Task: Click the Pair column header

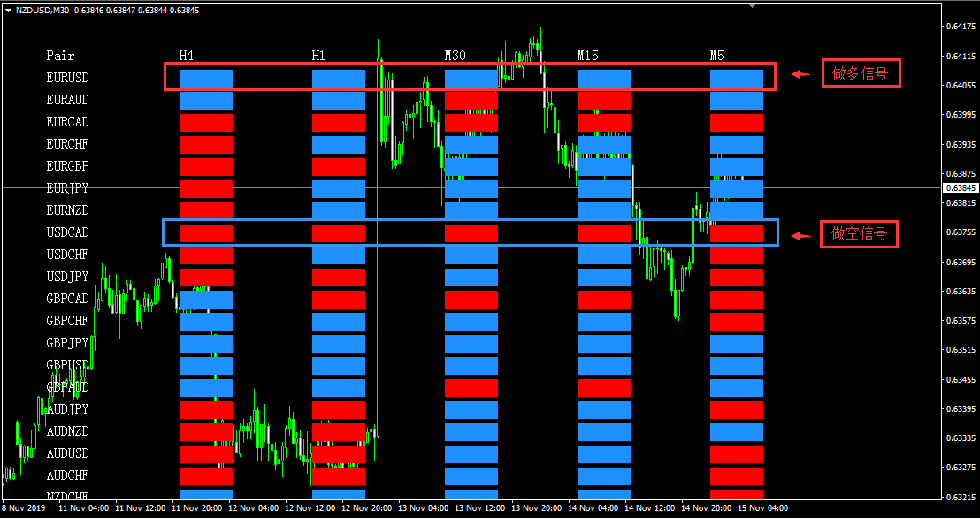Action: pos(60,56)
